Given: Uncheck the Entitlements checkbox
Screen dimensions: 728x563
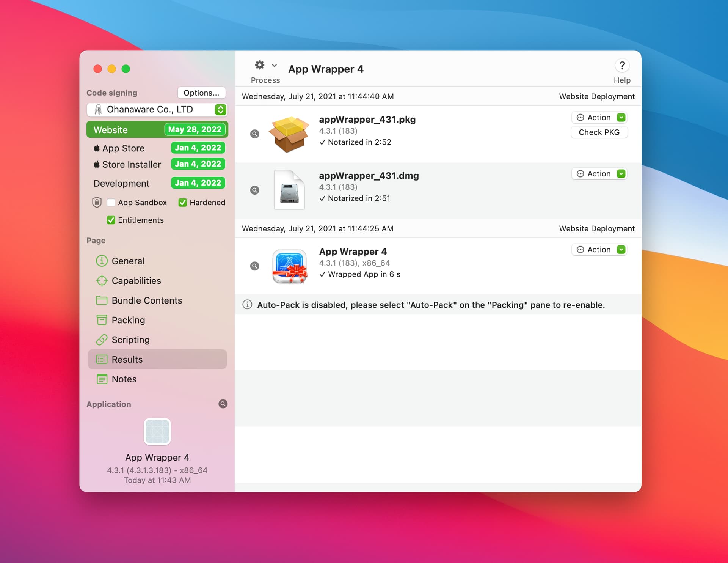Looking at the screenshot, I should point(111,220).
